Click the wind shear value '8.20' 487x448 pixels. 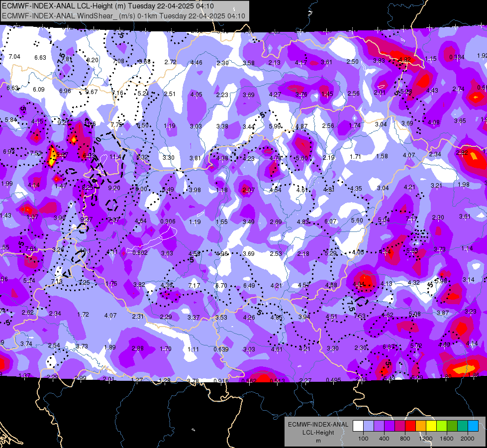tap(93, 60)
